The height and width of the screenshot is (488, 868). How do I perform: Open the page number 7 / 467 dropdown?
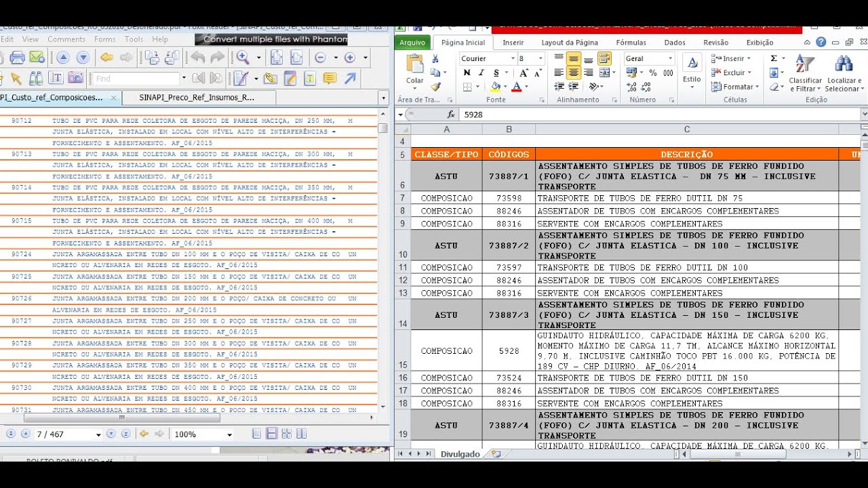click(98, 434)
